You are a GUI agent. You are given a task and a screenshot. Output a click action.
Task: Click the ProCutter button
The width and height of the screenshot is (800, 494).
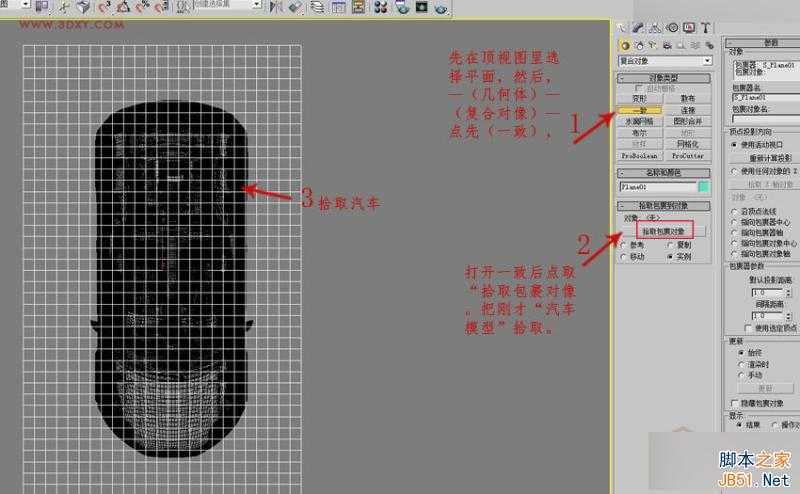coord(688,156)
